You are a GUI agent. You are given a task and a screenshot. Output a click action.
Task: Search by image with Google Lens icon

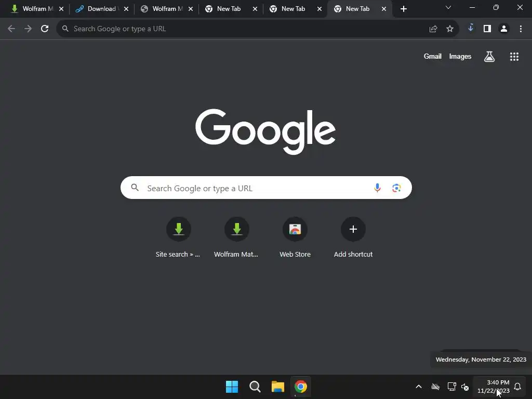(396, 188)
